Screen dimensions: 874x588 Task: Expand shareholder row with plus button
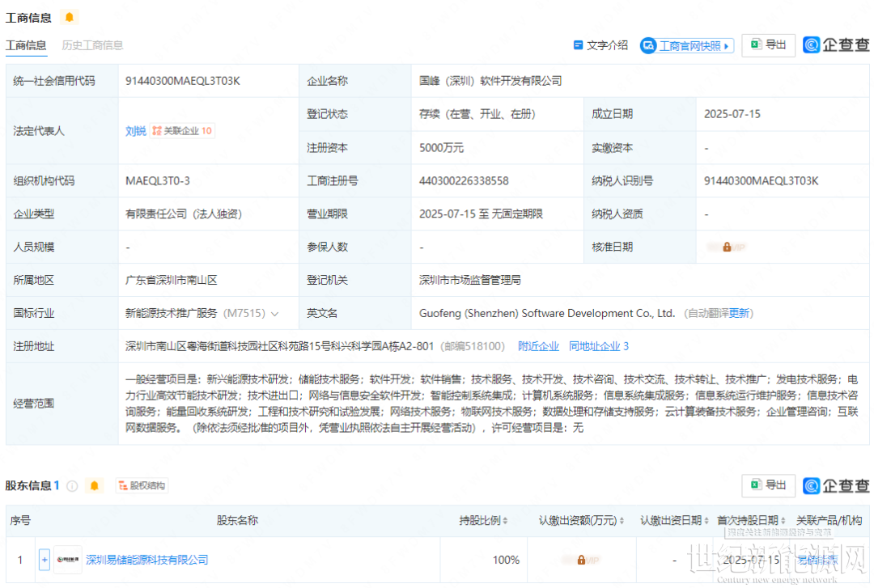click(x=45, y=559)
